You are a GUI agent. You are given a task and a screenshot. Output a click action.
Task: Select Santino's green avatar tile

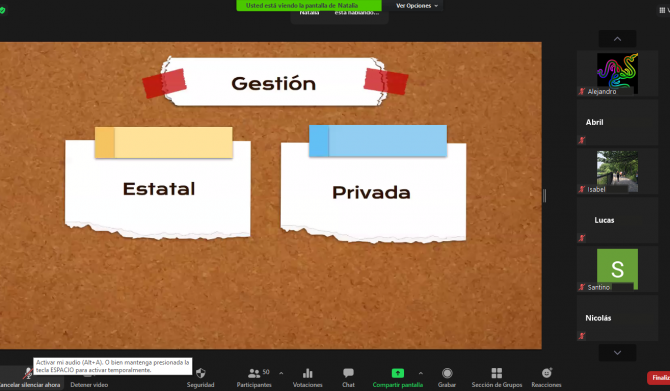click(x=617, y=269)
